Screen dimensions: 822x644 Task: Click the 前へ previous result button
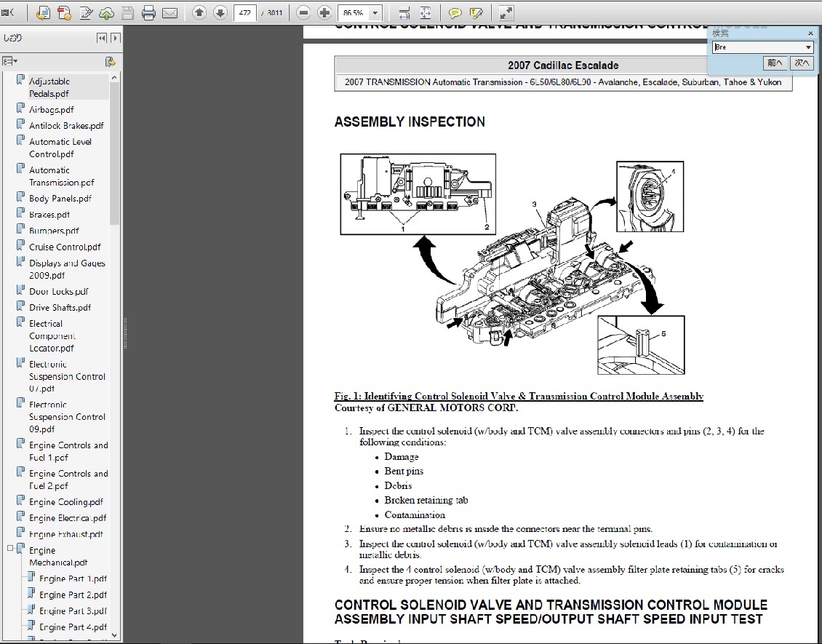[x=775, y=63]
